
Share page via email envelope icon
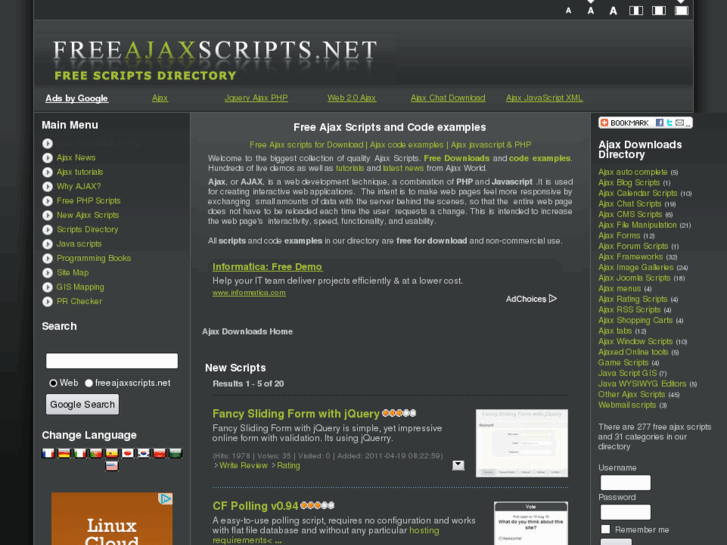tap(680, 123)
